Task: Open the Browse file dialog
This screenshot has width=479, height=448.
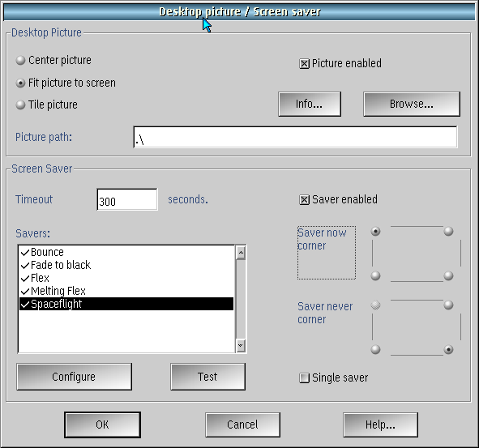Action: coord(412,105)
